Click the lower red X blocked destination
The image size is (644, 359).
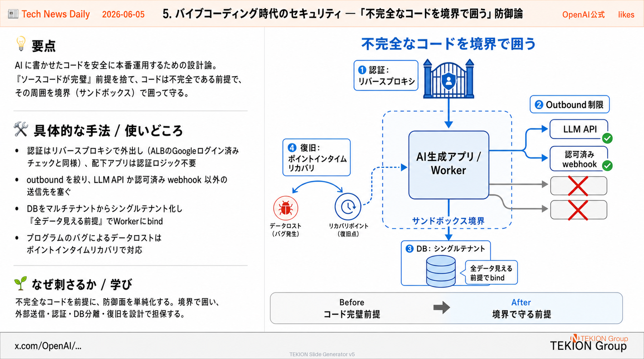point(578,210)
